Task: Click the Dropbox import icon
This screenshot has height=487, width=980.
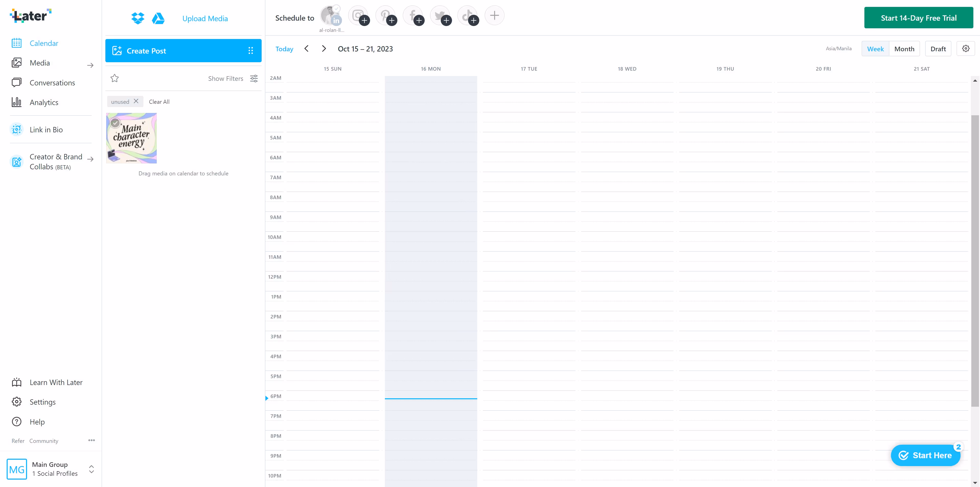Action: tap(138, 18)
